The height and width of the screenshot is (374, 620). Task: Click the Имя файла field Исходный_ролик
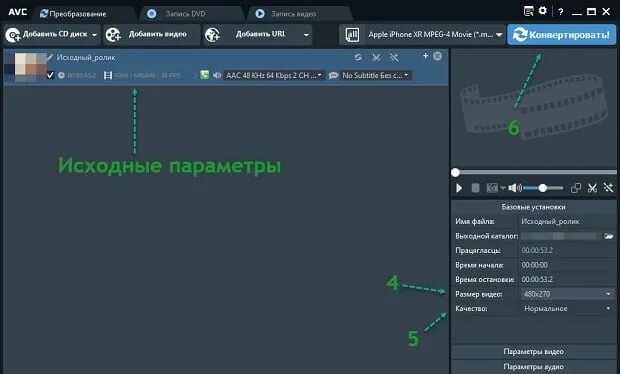[567, 221]
